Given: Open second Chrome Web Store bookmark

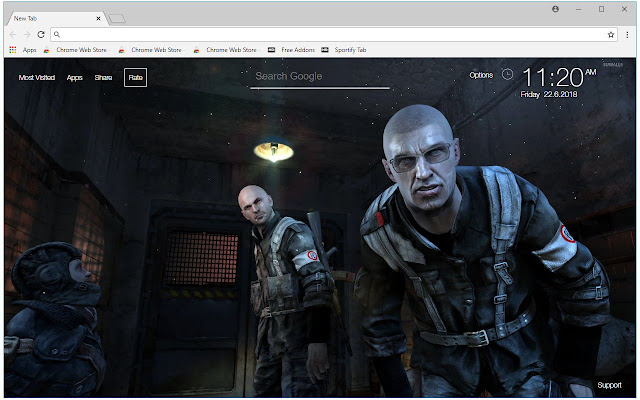Looking at the screenshot, I should coord(151,50).
